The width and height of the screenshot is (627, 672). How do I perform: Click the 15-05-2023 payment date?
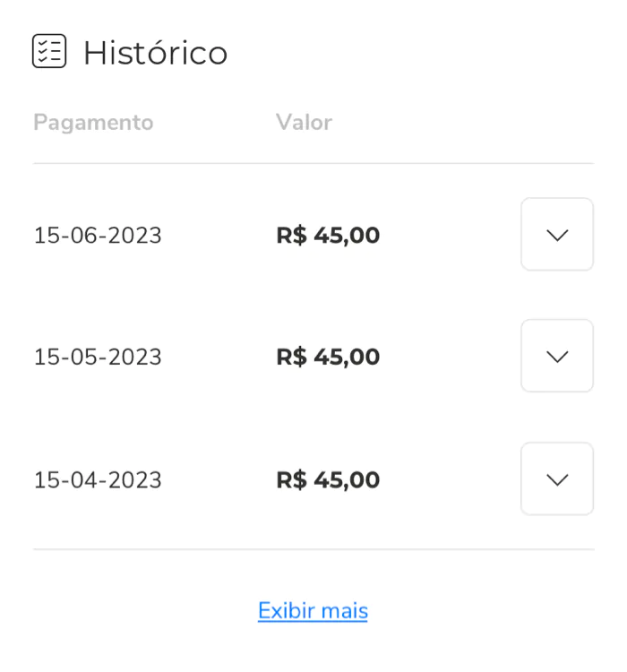98,357
